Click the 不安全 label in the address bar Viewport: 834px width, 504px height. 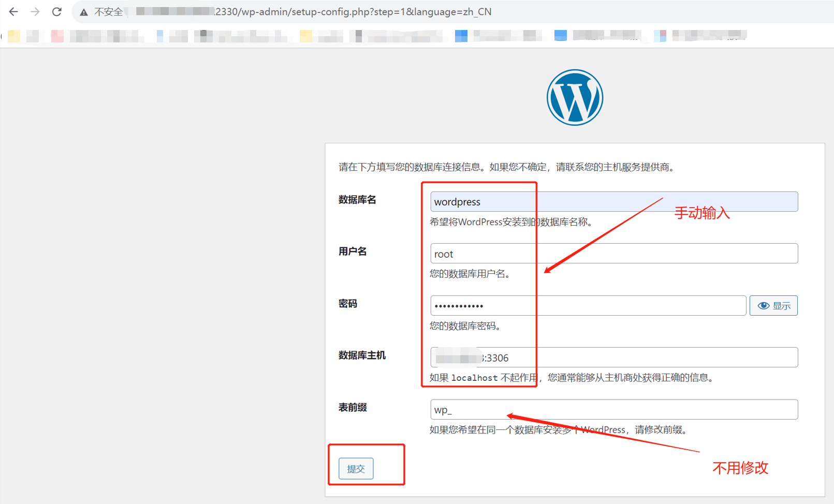tap(108, 12)
